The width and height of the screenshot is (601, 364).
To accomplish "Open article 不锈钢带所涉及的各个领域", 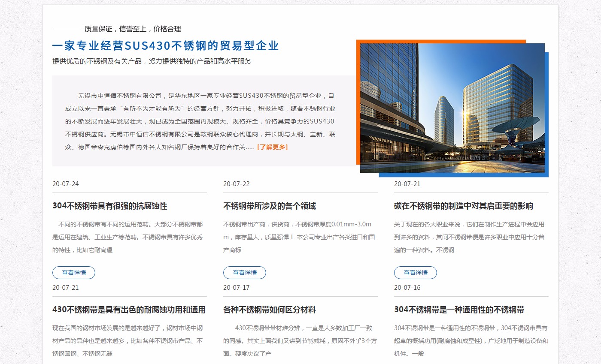I will (270, 206).
